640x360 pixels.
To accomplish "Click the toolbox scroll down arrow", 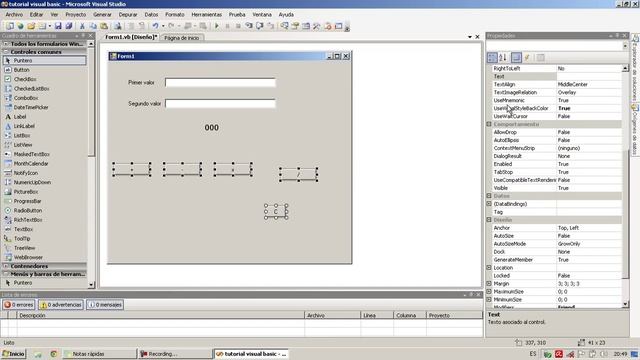I will 91,285.
